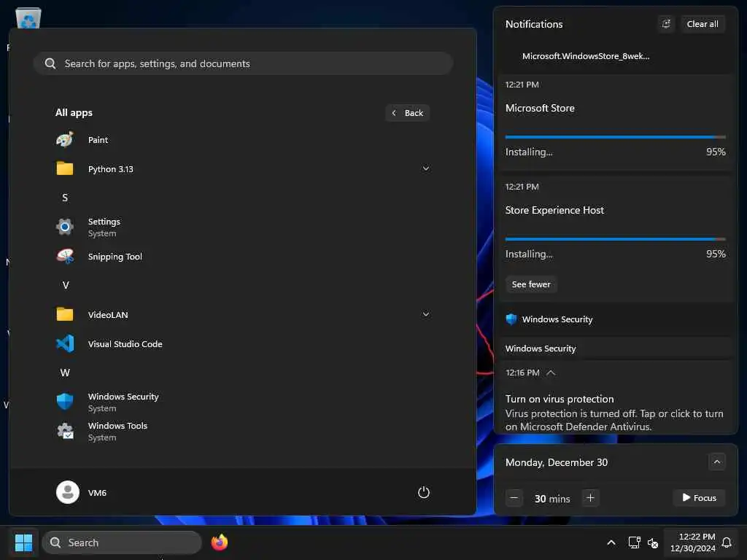Clear all notifications
Image resolution: width=747 pixels, height=560 pixels.
coord(703,24)
